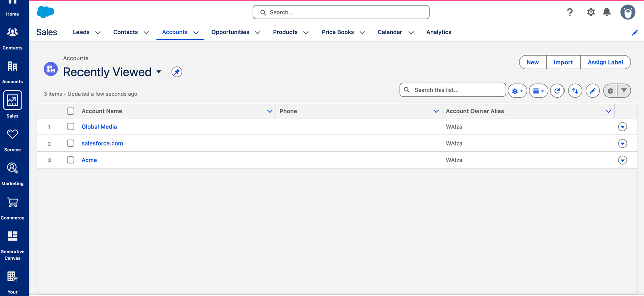The width and height of the screenshot is (644, 296).
Task: Open the list view chart icon
Action: [610, 91]
